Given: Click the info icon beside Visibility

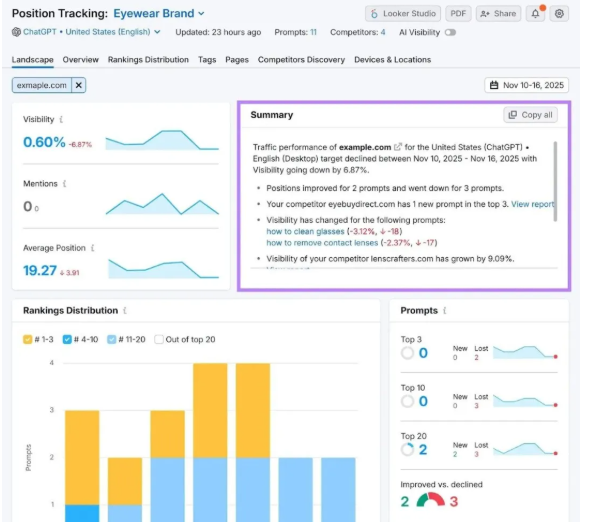Looking at the screenshot, I should click(x=62, y=120).
